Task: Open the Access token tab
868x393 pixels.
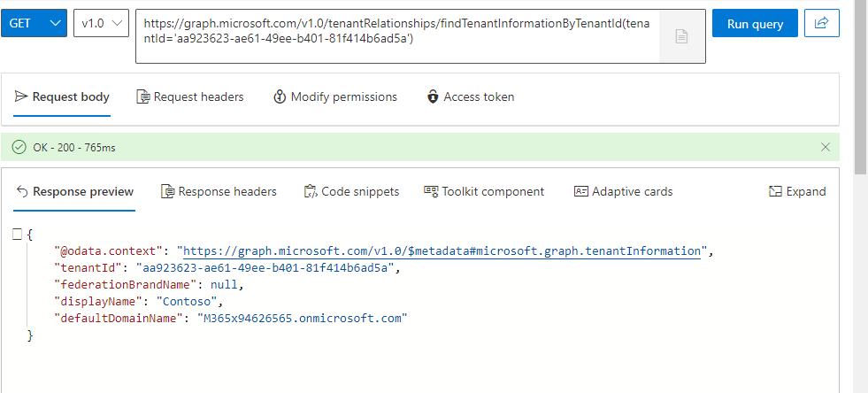Action: click(x=471, y=96)
